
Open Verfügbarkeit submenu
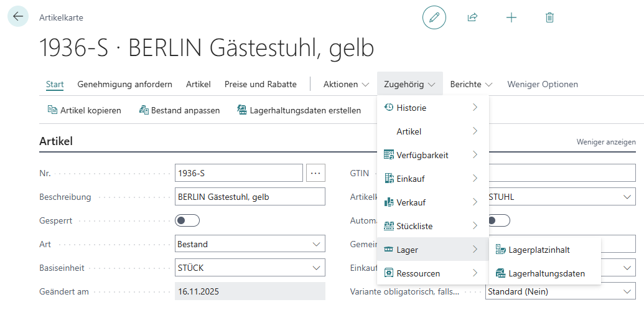click(x=433, y=155)
